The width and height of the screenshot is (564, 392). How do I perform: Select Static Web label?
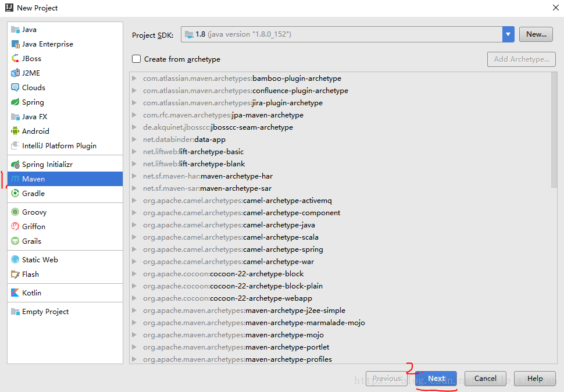click(x=40, y=259)
